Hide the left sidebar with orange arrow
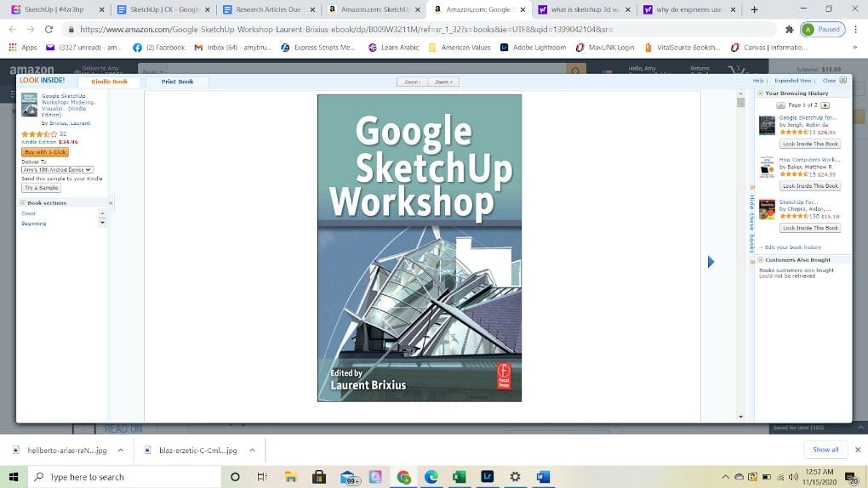 point(111,203)
